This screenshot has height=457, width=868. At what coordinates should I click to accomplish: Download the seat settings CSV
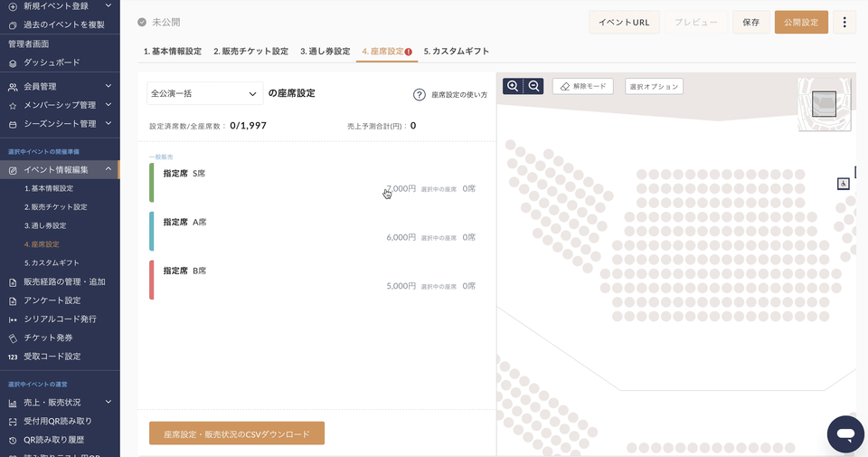(236, 434)
